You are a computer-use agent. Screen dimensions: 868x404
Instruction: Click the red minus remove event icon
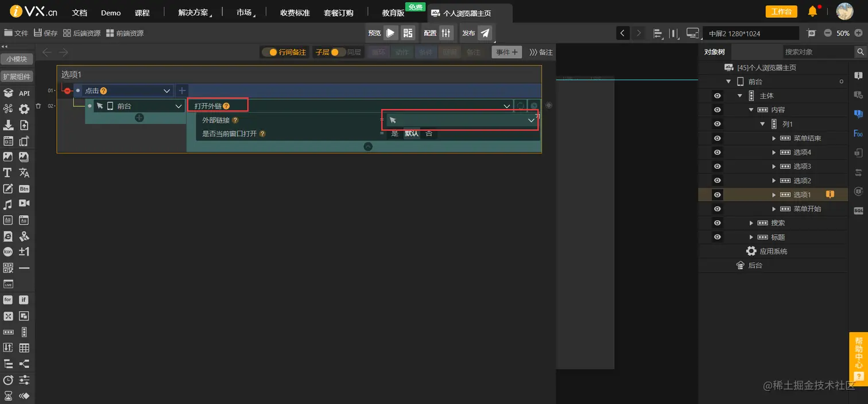coord(67,91)
